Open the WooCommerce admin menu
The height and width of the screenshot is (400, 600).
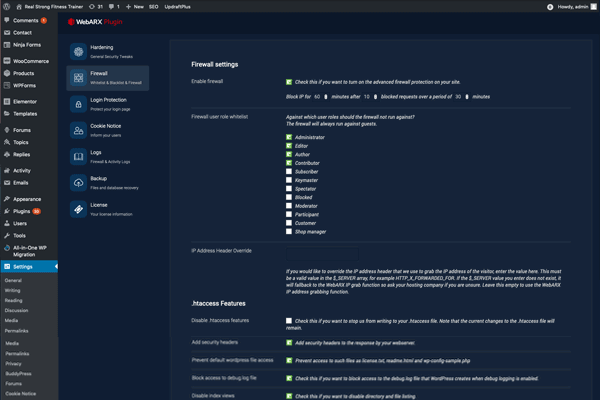point(30,61)
